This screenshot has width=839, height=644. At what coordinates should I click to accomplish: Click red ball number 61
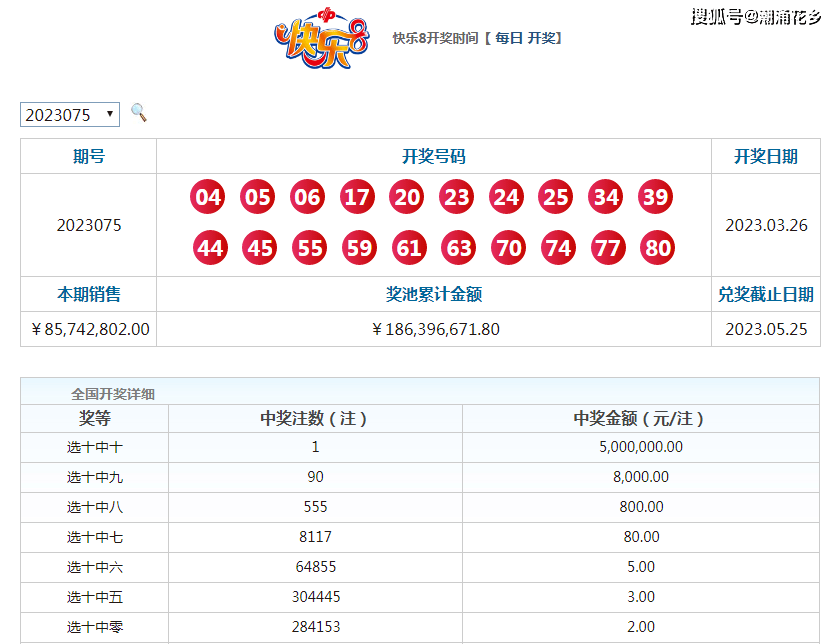(409, 248)
